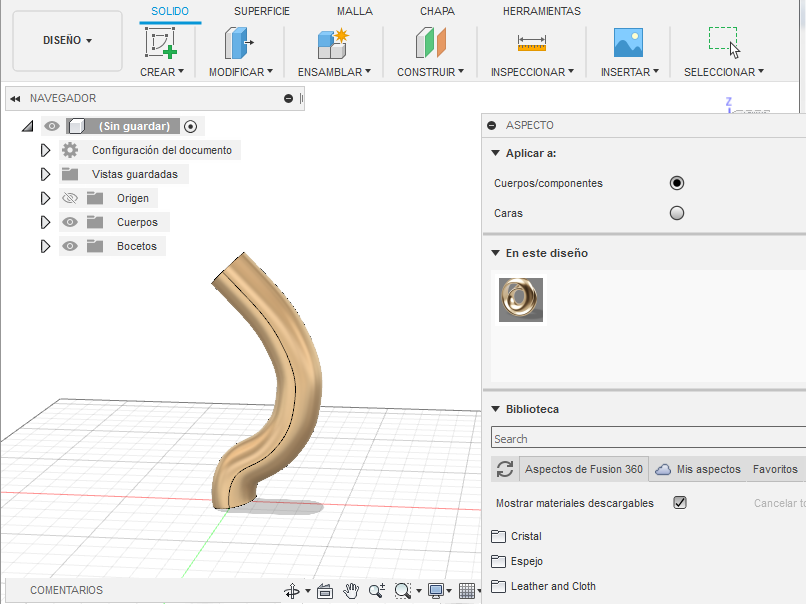The width and height of the screenshot is (806, 604).
Task: Select the Aspectos de Fusion 360 tab
Action: pos(583,469)
